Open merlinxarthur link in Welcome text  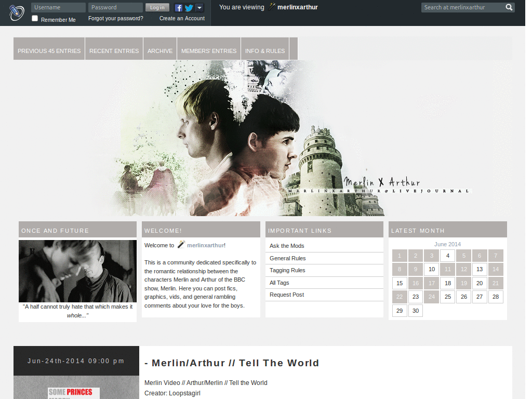click(x=205, y=245)
